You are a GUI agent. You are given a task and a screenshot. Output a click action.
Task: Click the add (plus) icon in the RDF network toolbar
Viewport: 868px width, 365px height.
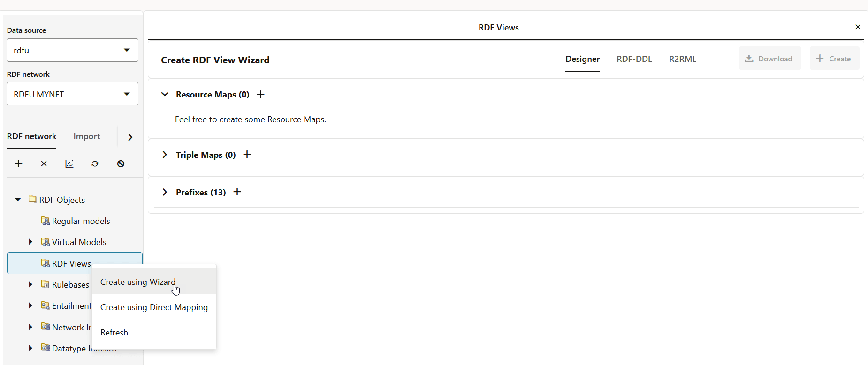(19, 164)
